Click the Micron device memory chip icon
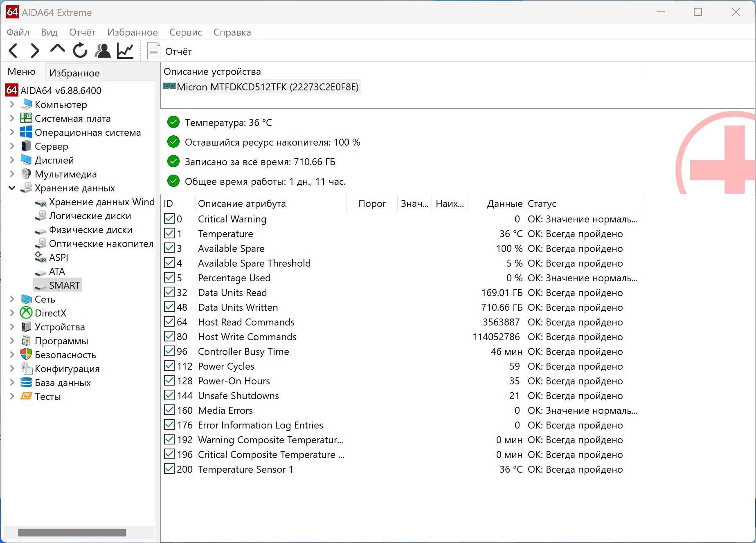Image resolution: width=756 pixels, height=543 pixels. click(169, 86)
